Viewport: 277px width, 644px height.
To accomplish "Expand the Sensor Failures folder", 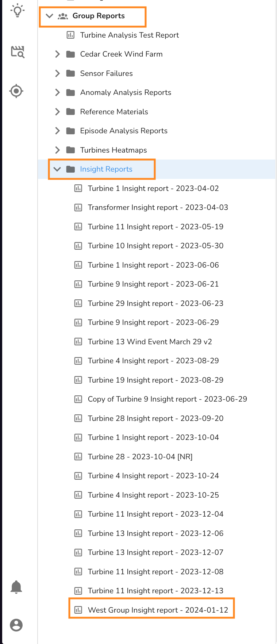I will pyautogui.click(x=57, y=73).
